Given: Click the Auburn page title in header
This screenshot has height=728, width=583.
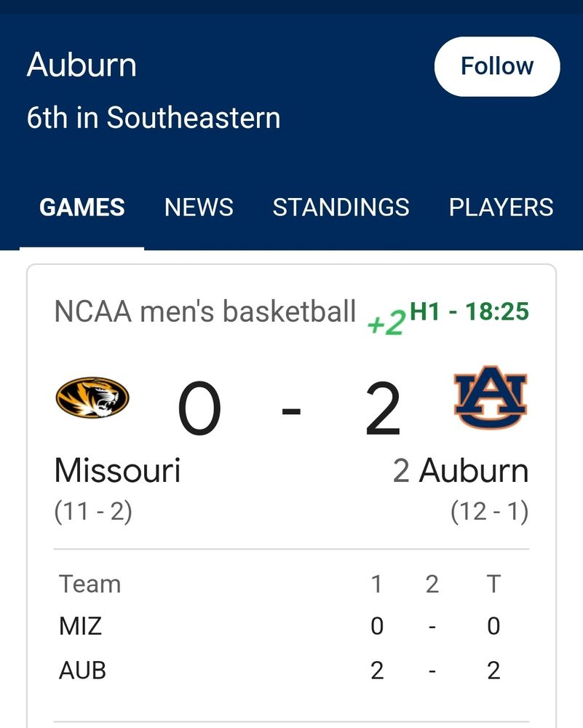Looking at the screenshot, I should coord(82,66).
